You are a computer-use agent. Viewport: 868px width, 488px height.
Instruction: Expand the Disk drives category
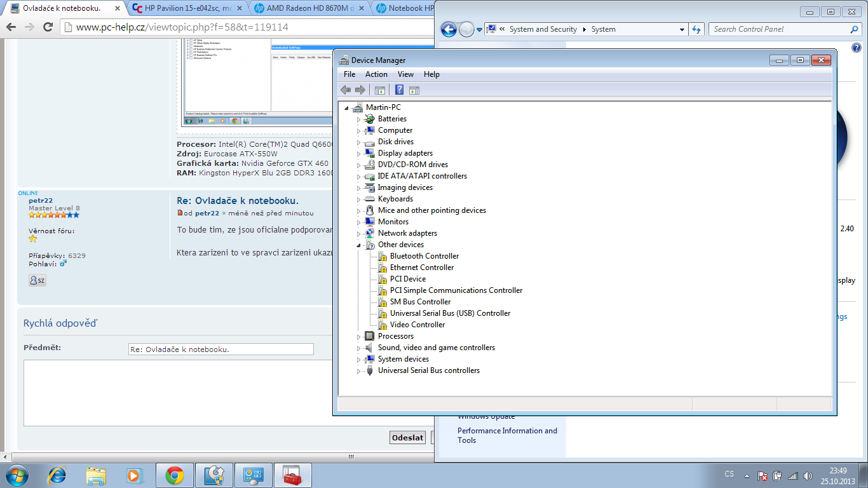tap(358, 142)
